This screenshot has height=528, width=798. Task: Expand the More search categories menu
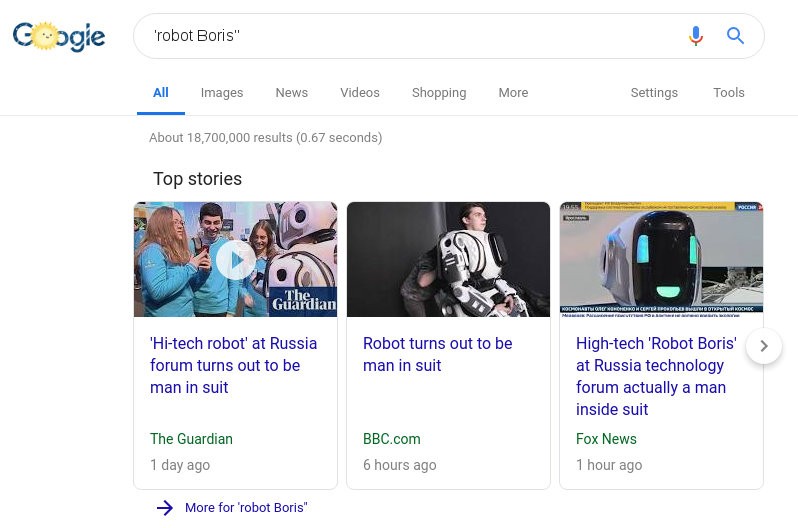(x=514, y=93)
